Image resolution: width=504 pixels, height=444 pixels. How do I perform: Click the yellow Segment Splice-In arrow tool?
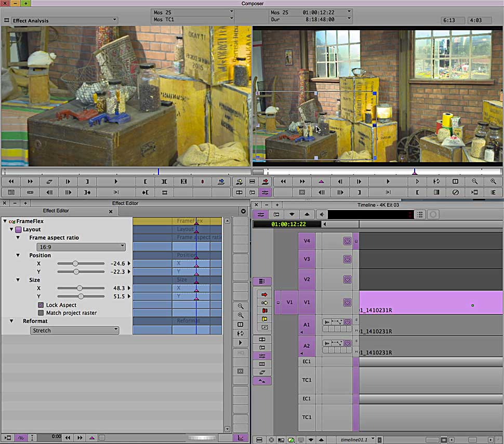[x=264, y=303]
